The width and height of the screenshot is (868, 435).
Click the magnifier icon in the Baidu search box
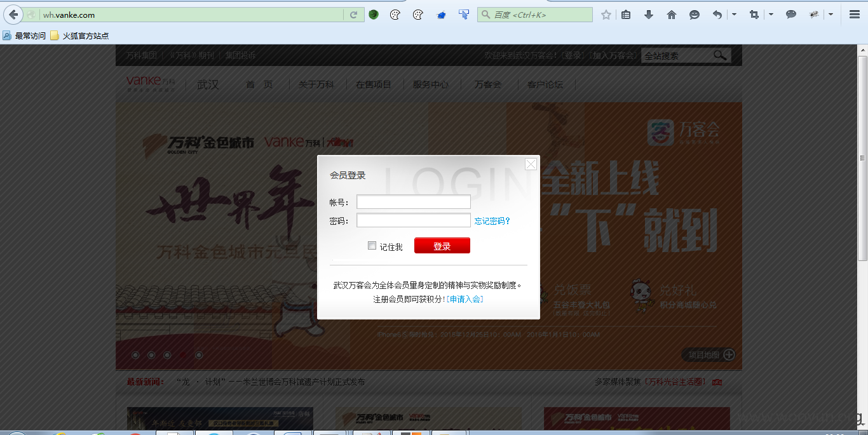pyautogui.click(x=486, y=15)
